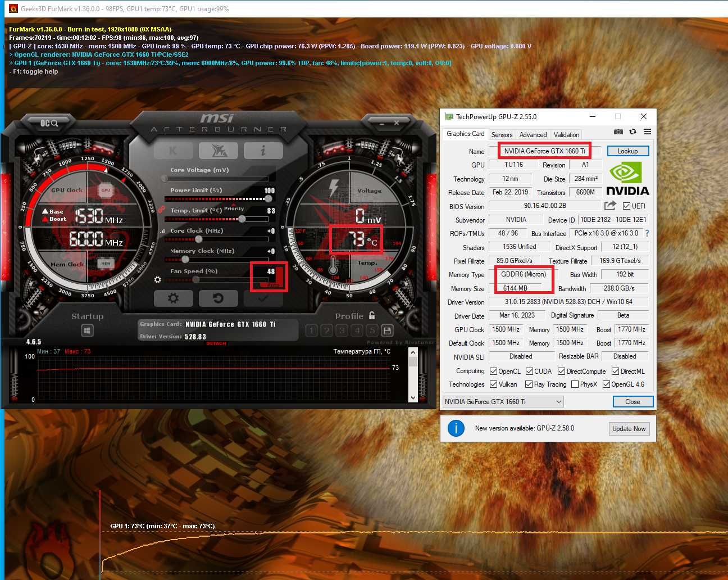Click the Temp. Limit slider handle
Image resolution: width=728 pixels, height=580 pixels.
pos(242,219)
